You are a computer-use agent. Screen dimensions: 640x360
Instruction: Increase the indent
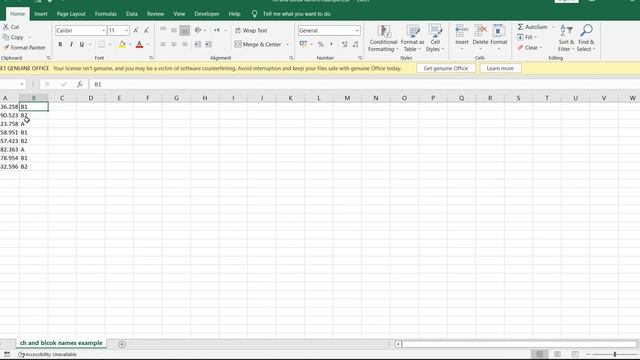click(x=208, y=44)
